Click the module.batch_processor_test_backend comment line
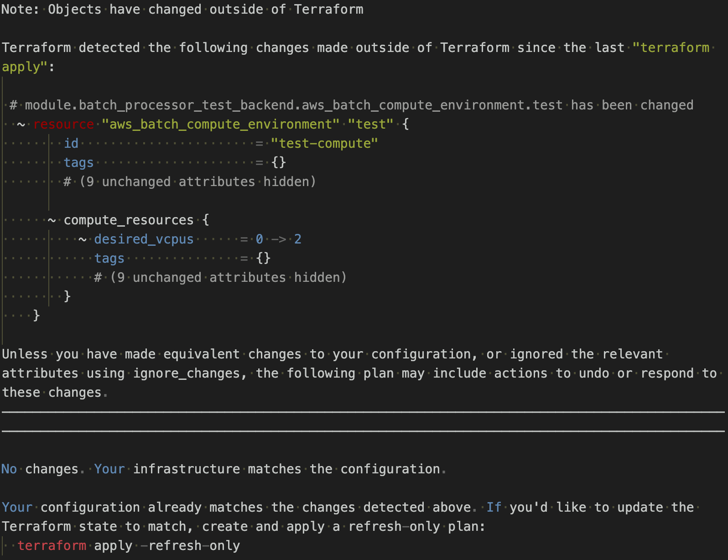This screenshot has height=560, width=728. tap(351, 105)
